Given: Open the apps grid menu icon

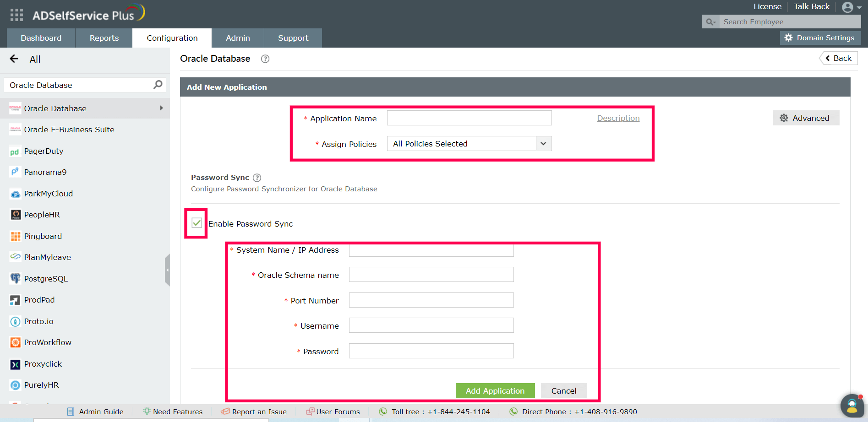Looking at the screenshot, I should (16, 15).
